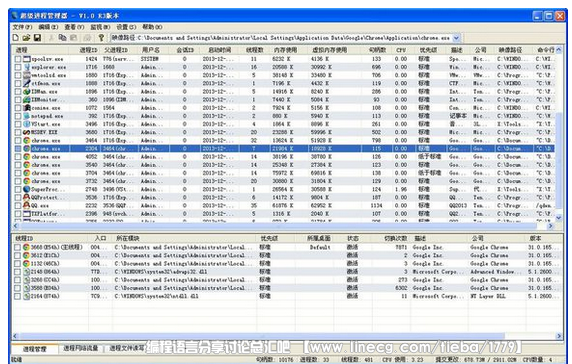Enable checkbox for thread 3668 main thread
The width and height of the screenshot is (572, 364).
[x=17, y=247]
